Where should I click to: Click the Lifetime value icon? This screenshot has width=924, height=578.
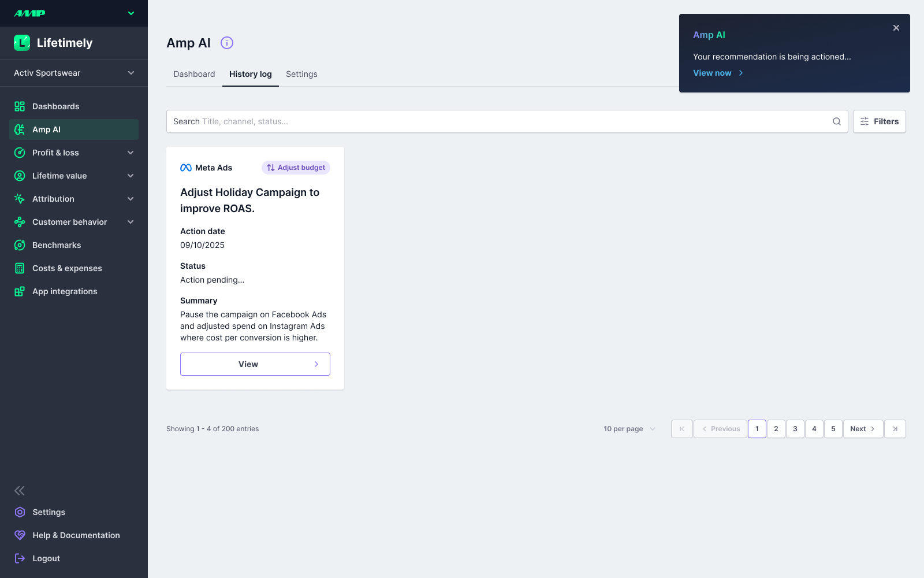20,176
